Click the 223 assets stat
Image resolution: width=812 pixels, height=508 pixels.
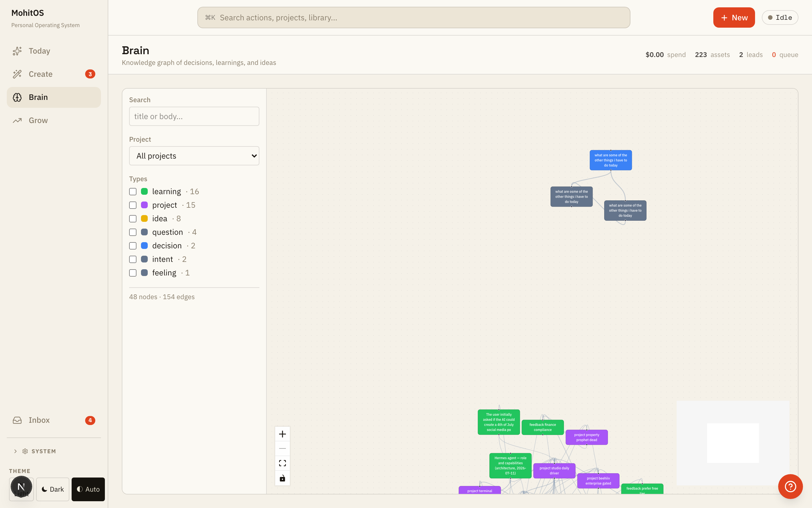coord(712,55)
